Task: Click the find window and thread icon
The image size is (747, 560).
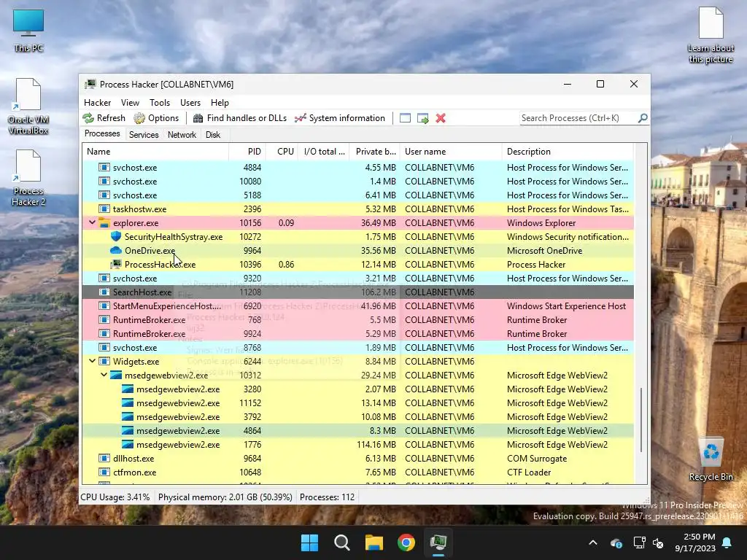Action: pyautogui.click(x=422, y=118)
